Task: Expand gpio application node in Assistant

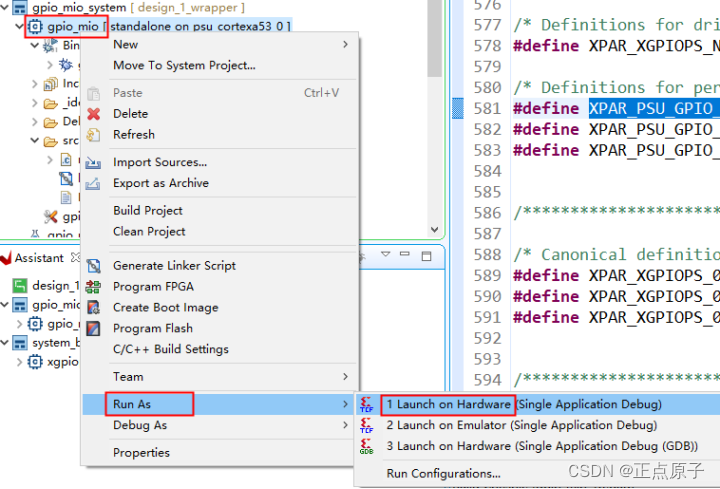Action: (x=19, y=324)
